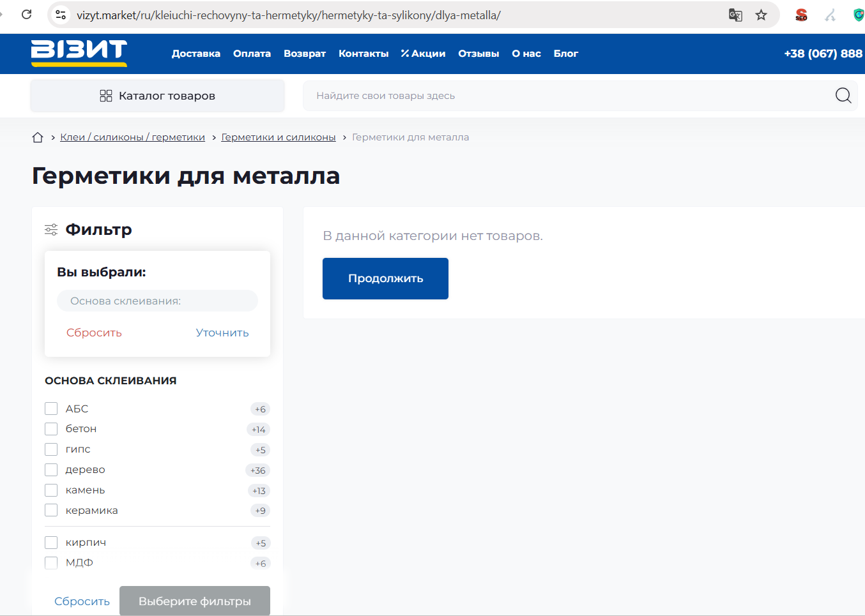Click the +9 count badge beside керамика

(260, 511)
